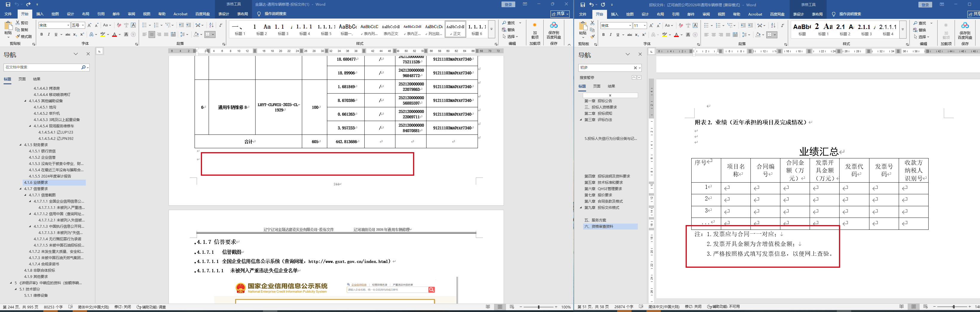Toggle italic formatting in 招标文件 window

click(611, 35)
